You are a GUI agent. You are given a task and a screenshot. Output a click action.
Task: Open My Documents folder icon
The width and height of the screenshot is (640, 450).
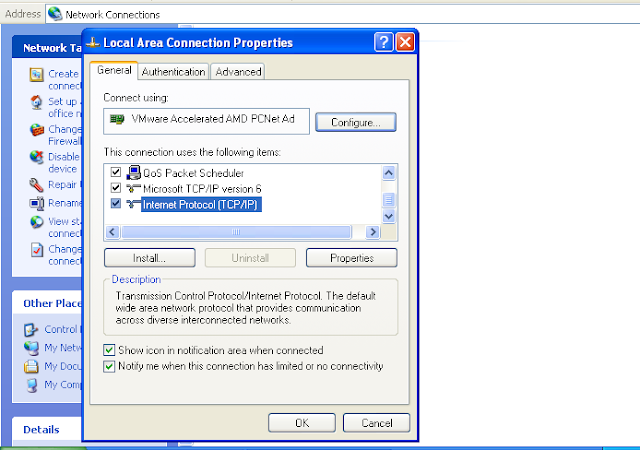click(x=31, y=366)
